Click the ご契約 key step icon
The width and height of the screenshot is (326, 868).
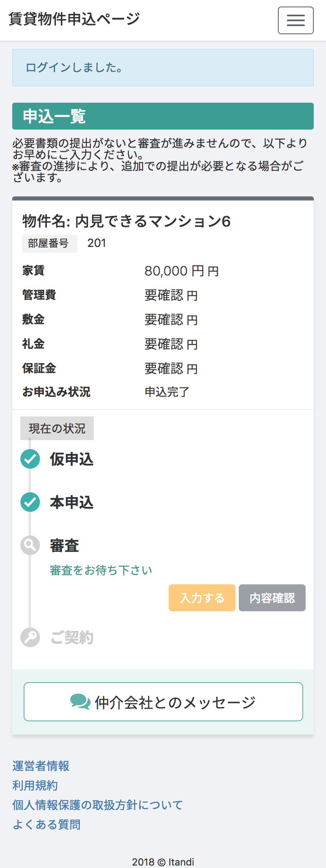tap(30, 637)
